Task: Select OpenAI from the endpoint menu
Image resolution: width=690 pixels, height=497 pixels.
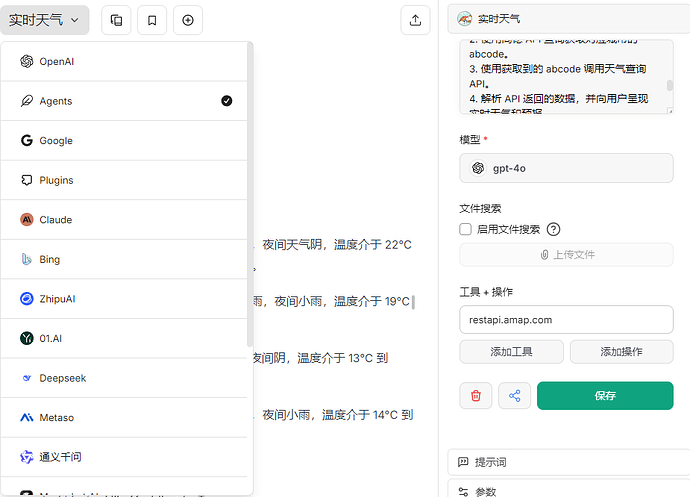Action: 124,62
